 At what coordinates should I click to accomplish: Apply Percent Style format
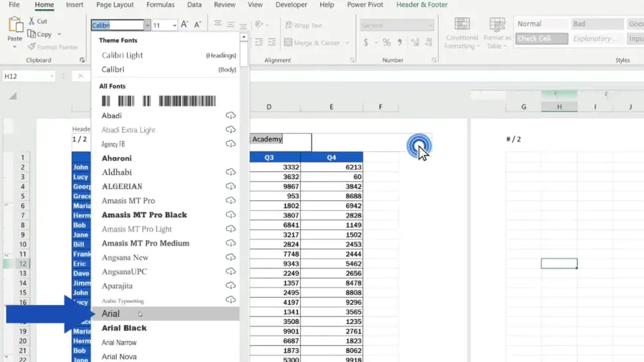[386, 42]
